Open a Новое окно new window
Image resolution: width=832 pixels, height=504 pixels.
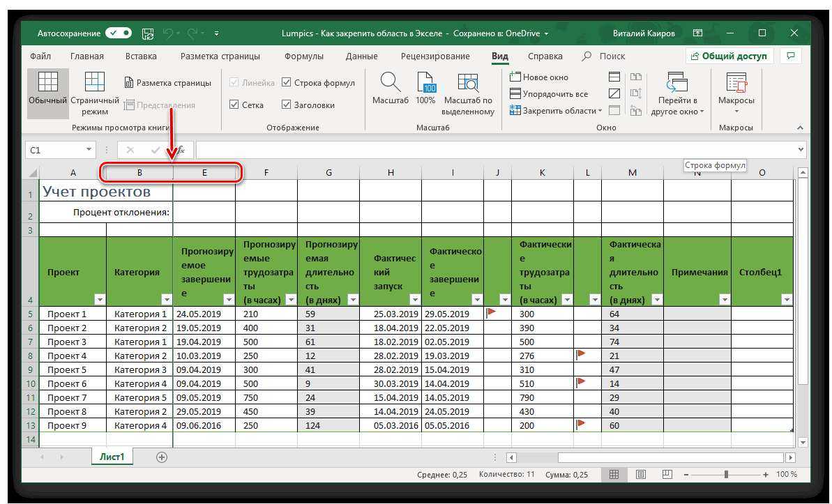[x=538, y=77]
